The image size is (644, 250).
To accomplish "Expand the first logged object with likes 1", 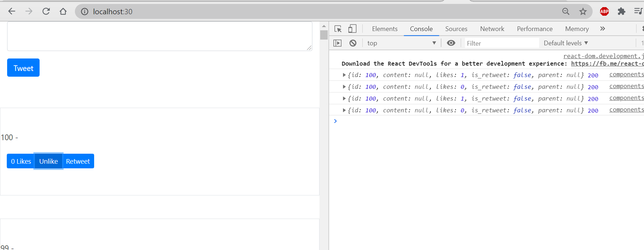I will tap(344, 75).
